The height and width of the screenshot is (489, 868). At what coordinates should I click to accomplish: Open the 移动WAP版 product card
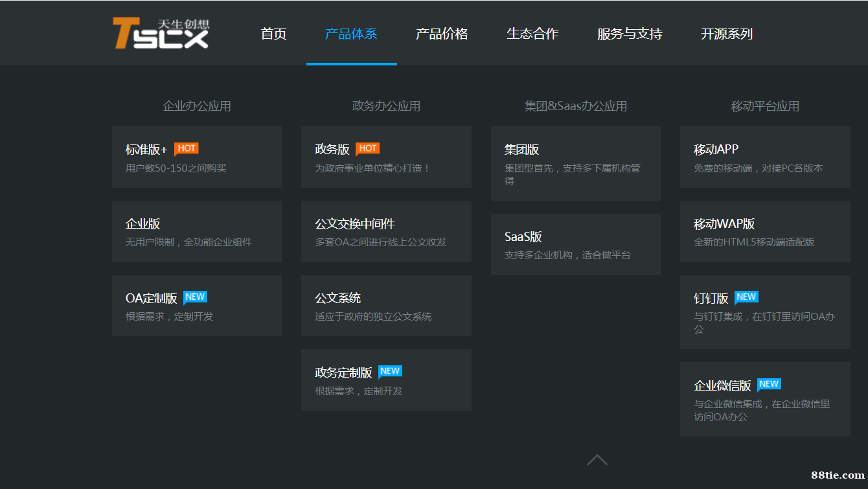765,231
